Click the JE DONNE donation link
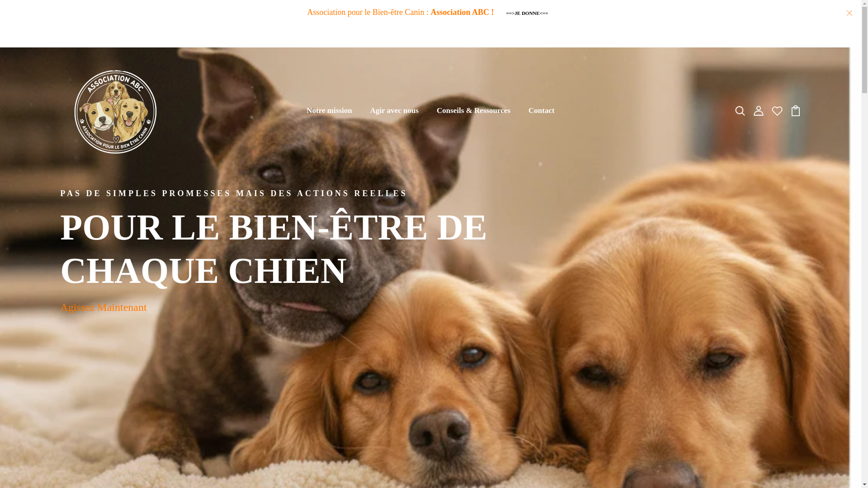Screen dimensions: 868x488 point(527,13)
